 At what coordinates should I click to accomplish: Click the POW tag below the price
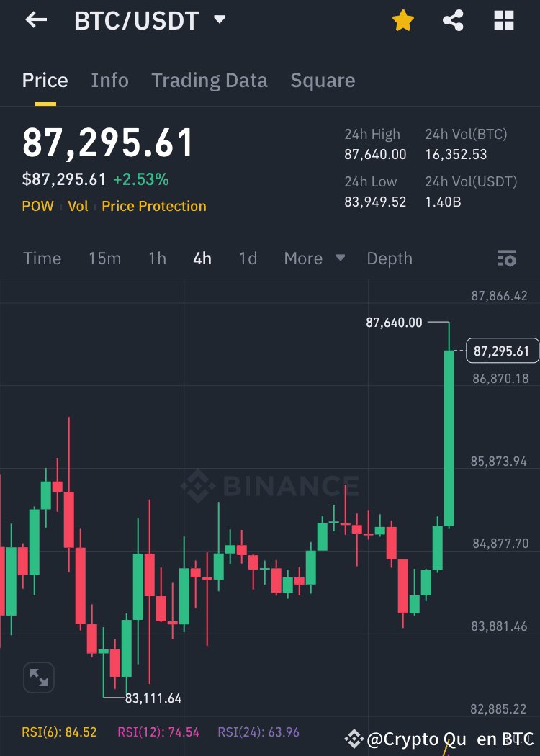point(37,206)
